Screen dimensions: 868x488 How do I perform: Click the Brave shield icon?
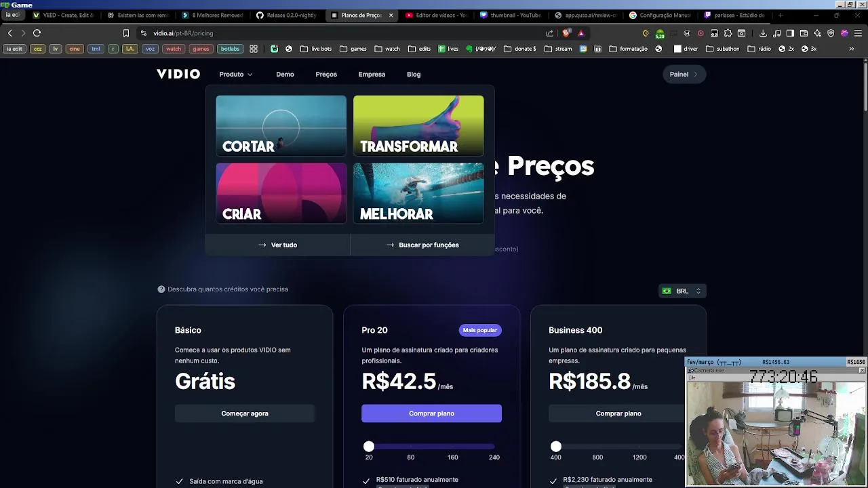coord(566,33)
